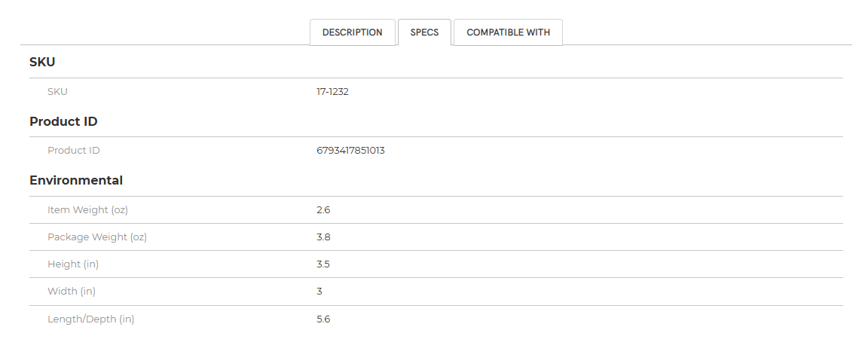Screen dimensions: 868x339
Task: Click the Product ID number 6793417851013
Action: (350, 151)
